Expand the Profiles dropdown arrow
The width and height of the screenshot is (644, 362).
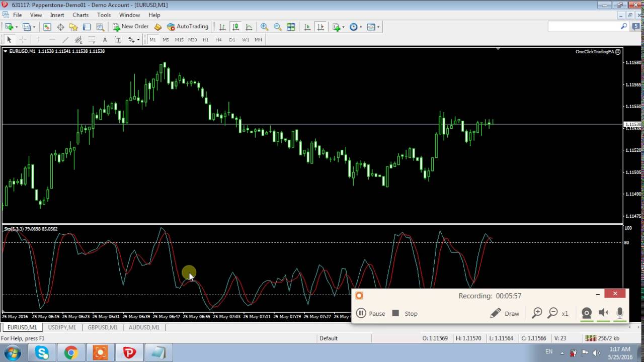[34, 27]
